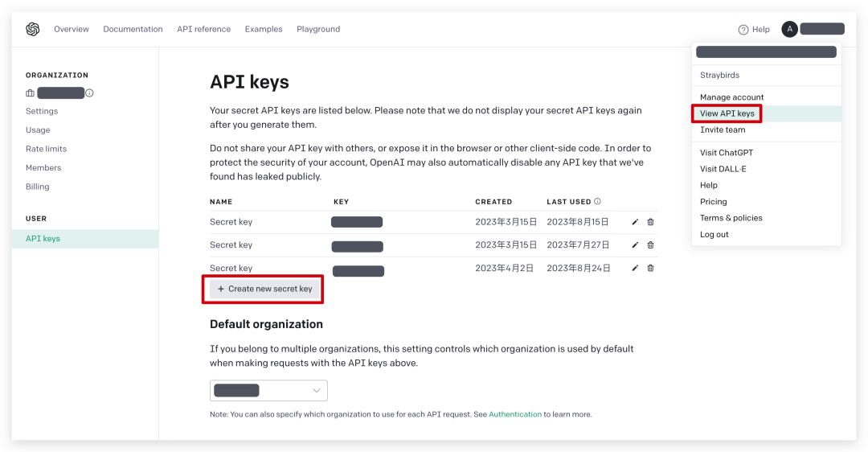Click the info icon beside Last Used
The width and height of the screenshot is (868, 452).
(597, 202)
